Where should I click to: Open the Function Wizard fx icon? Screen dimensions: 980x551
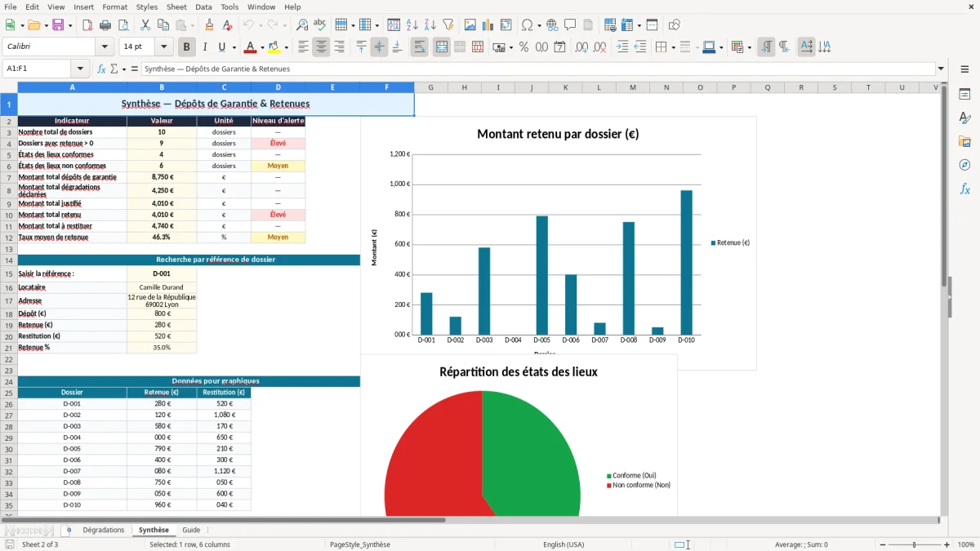pyautogui.click(x=102, y=69)
